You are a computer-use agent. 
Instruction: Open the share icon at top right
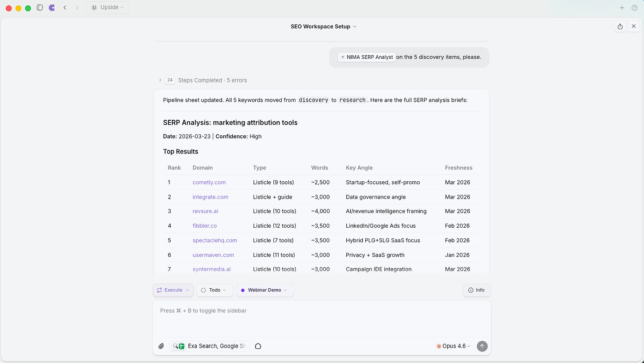(620, 27)
